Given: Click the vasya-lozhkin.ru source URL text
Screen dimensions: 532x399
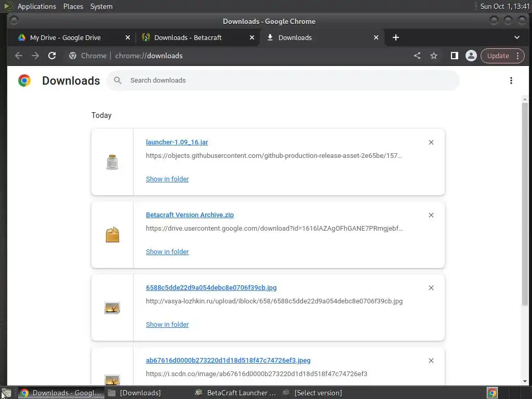Looking at the screenshot, I should tap(274, 301).
